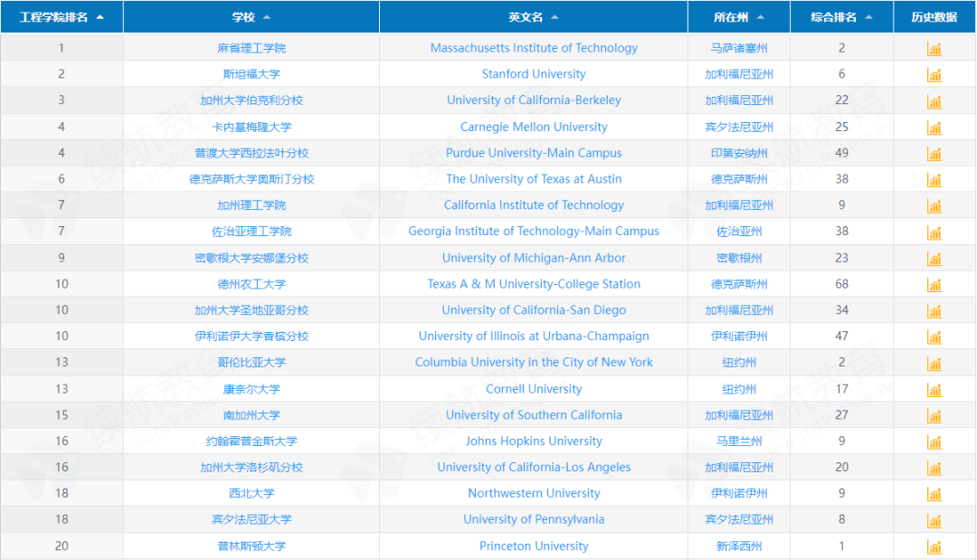Open history chart for University of Southern California
Viewport: 977px width, 560px height.
[x=934, y=416]
